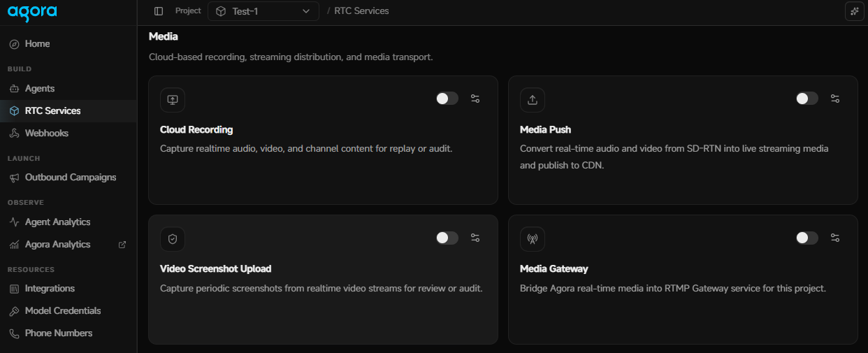Image resolution: width=868 pixels, height=353 pixels.
Task: Click the Model Credentials key icon
Action: tap(14, 311)
